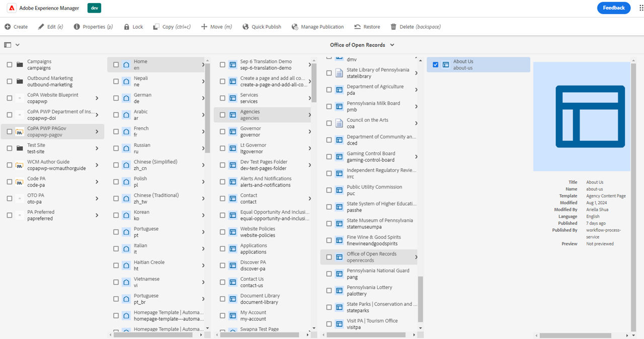The height and width of the screenshot is (339, 644).
Task: Click the Restore icon
Action: tap(357, 27)
